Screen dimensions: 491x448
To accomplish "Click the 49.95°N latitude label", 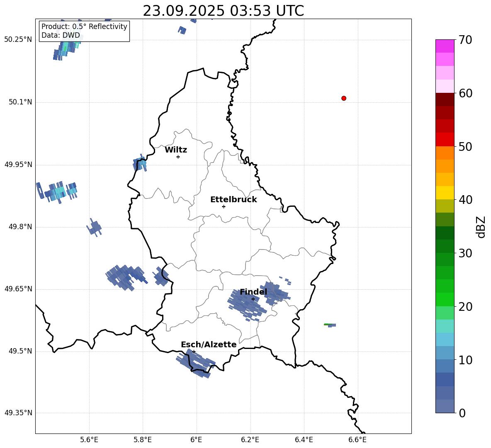I will pyautogui.click(x=18, y=164).
